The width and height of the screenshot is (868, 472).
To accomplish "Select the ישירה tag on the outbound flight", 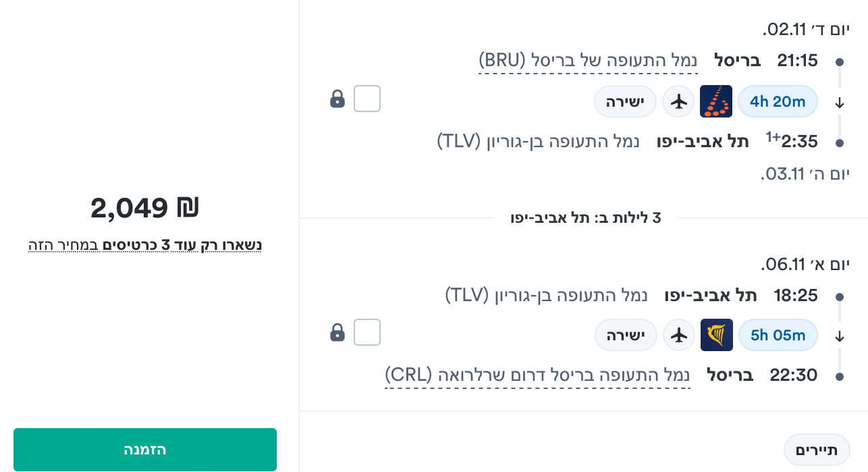I will [x=625, y=101].
